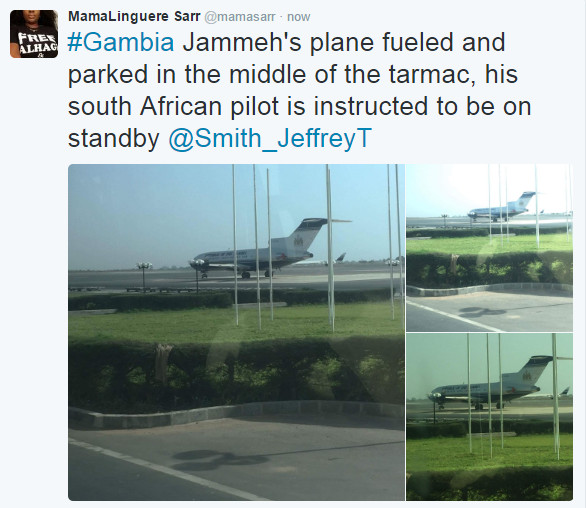
Task: Click the shadow on the pavement in the large photo
Action: pos(220,459)
